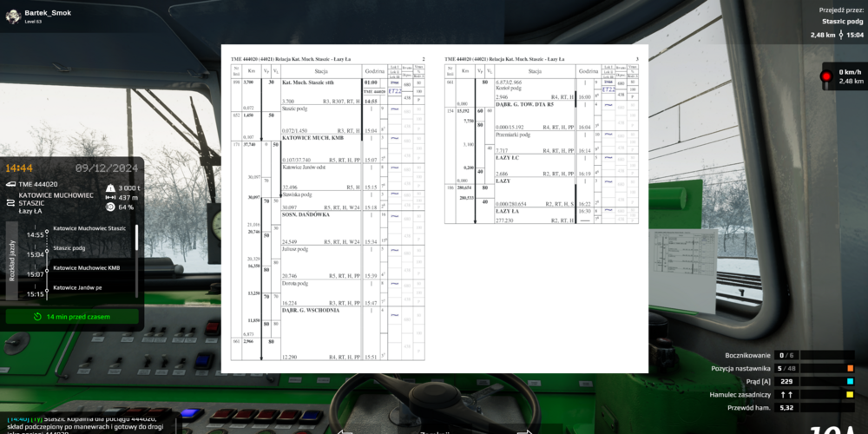868x434 pixels.
Task: Click the Przewód ham. pressure value 5,32
Action: (x=786, y=407)
